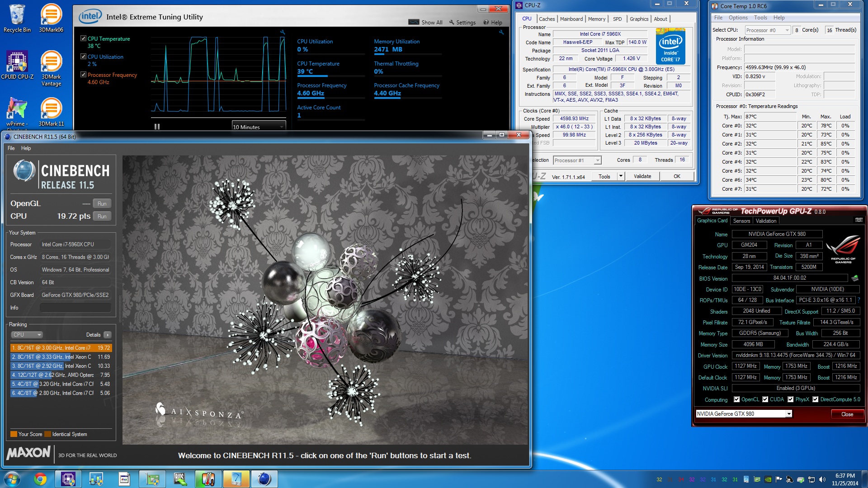Select the 12C/12T AMD Opteron ranking row
This screenshot has width=868, height=488.
[61, 375]
